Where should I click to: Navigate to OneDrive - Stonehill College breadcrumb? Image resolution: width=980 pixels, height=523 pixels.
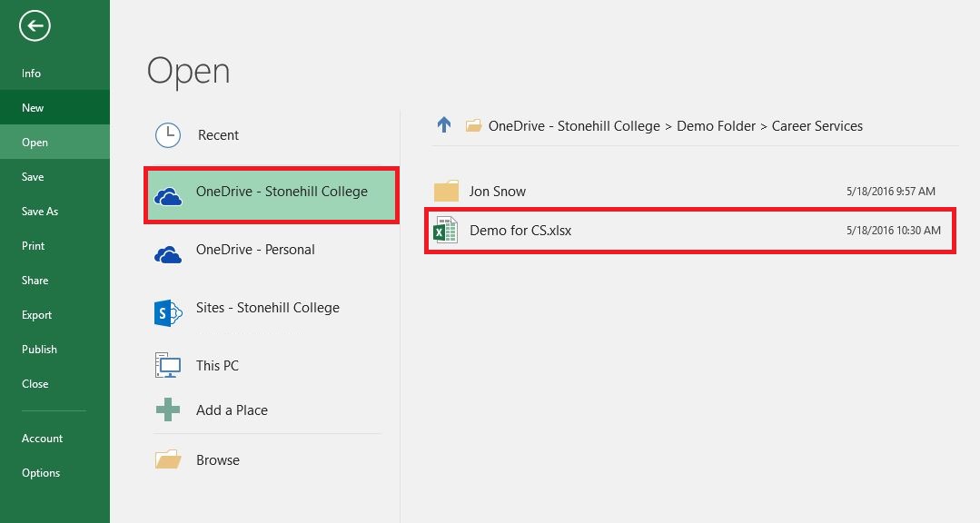(574, 125)
